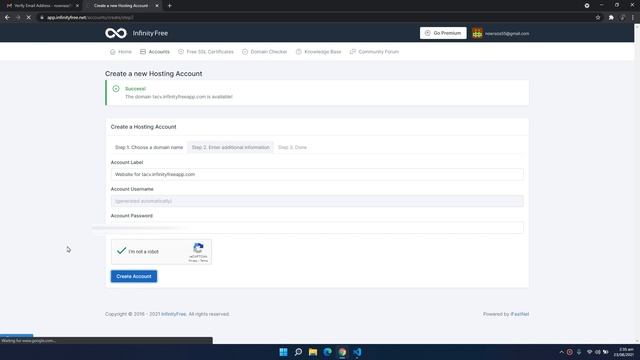Open the Home navigation item
This screenshot has height=360, width=640.
tap(121, 52)
